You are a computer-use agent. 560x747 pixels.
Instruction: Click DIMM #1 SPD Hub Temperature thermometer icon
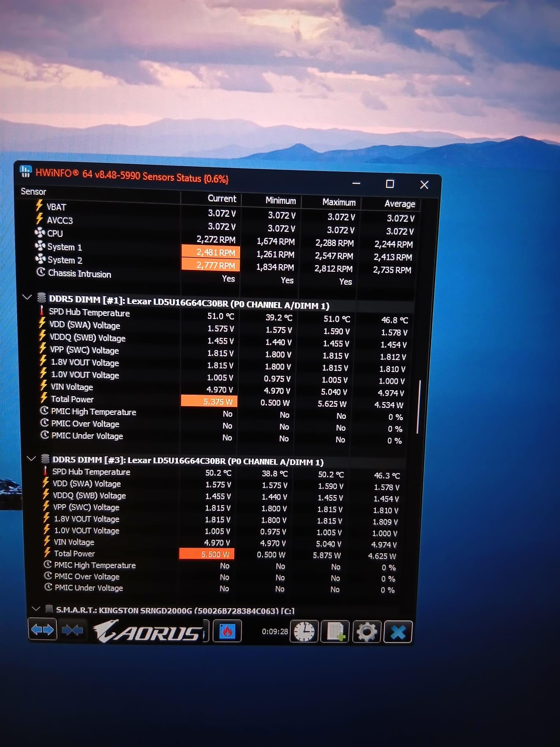coord(42,311)
